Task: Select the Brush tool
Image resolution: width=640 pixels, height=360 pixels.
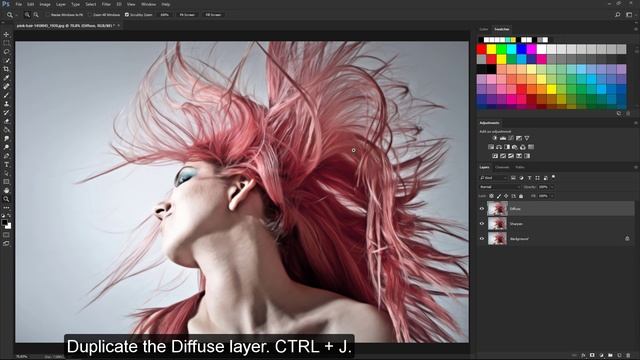Action: pyautogui.click(x=6, y=95)
